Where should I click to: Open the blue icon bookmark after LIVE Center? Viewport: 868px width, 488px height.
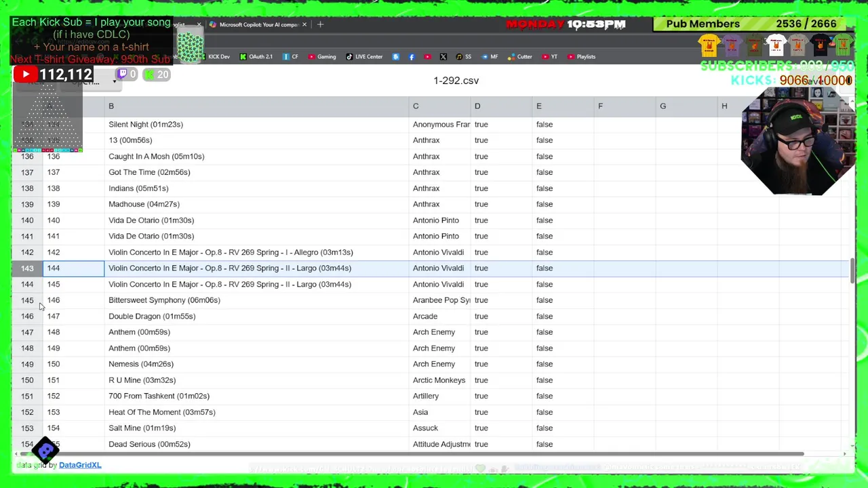pyautogui.click(x=396, y=57)
